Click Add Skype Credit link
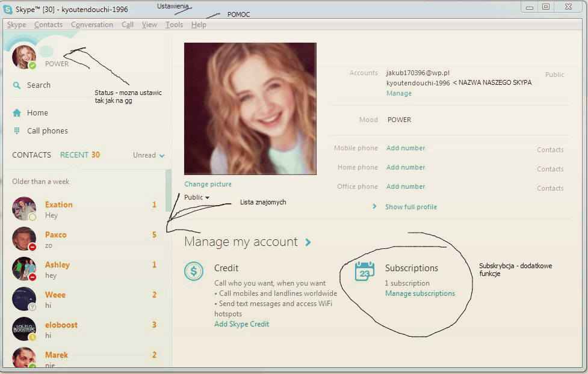This screenshot has width=588, height=374. [x=241, y=324]
